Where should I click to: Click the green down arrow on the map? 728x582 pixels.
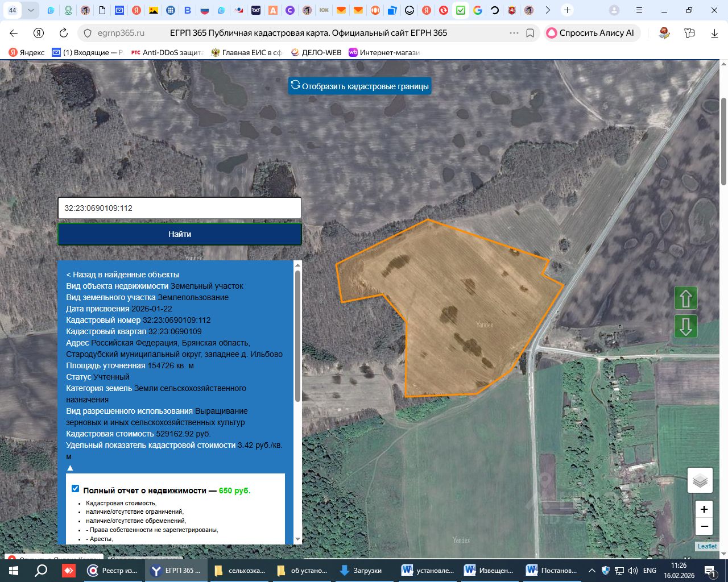686,326
